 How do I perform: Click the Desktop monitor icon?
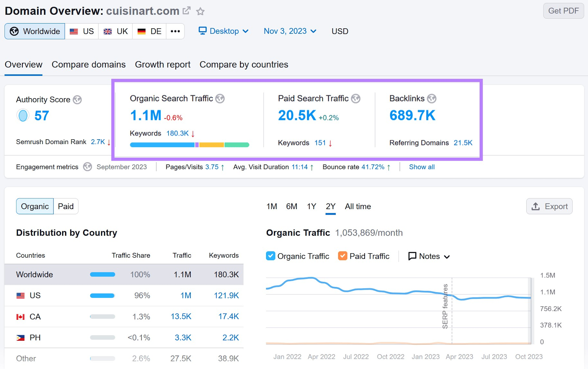(202, 31)
